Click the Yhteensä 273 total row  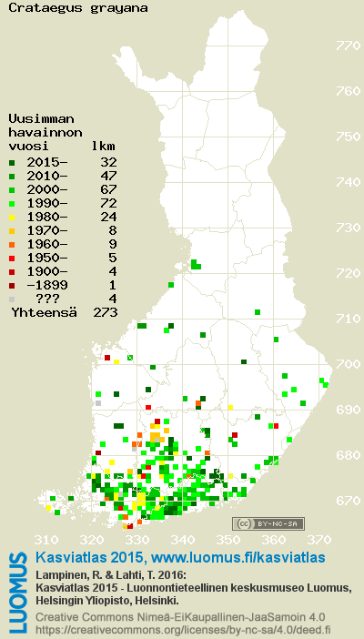click(x=65, y=312)
